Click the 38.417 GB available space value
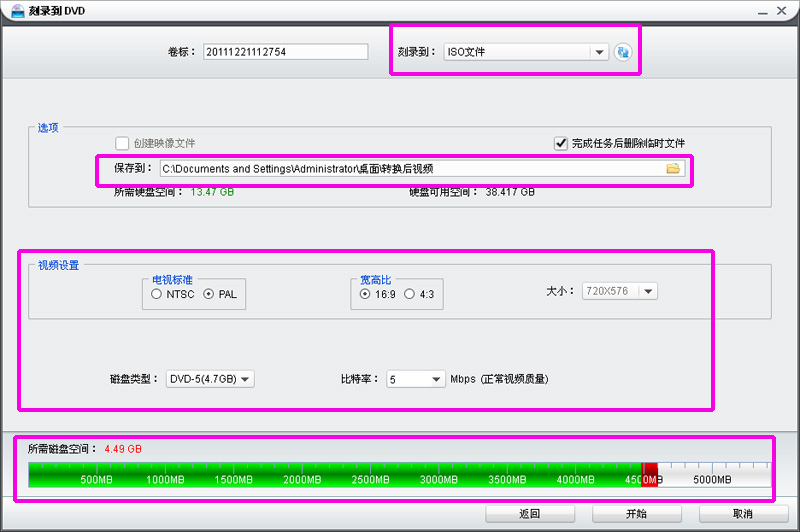Screen dimensions: 800x532 (x=510, y=192)
